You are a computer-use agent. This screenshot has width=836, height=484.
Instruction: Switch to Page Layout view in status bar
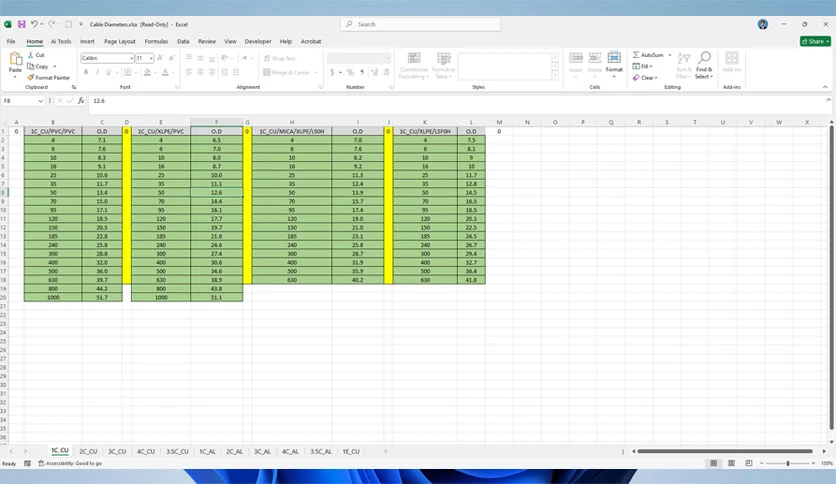point(731,463)
